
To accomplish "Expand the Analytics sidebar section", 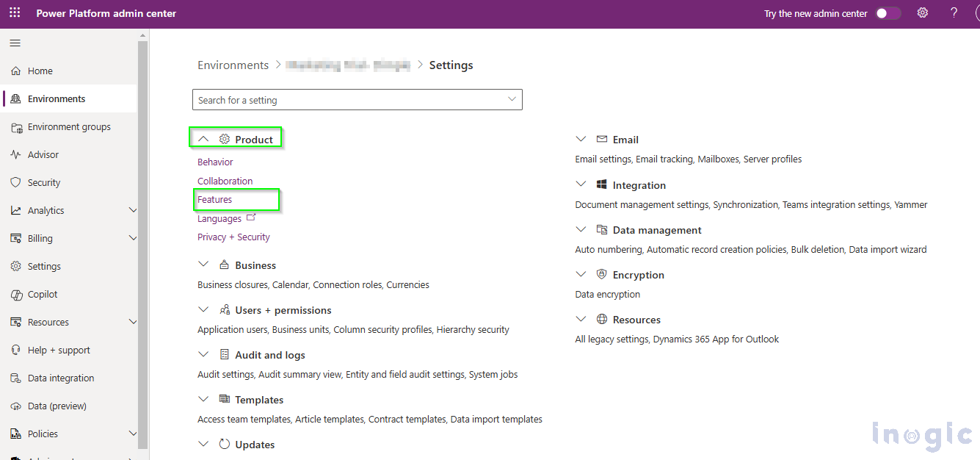I will (x=133, y=211).
